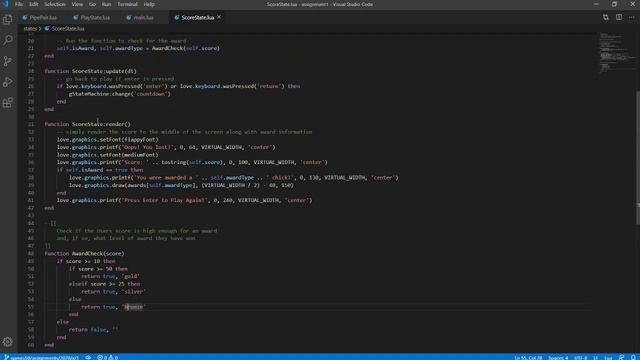This screenshot has height=360, width=640.
Task: Open the editor More Actions ellipsis
Action: tap(632, 17)
